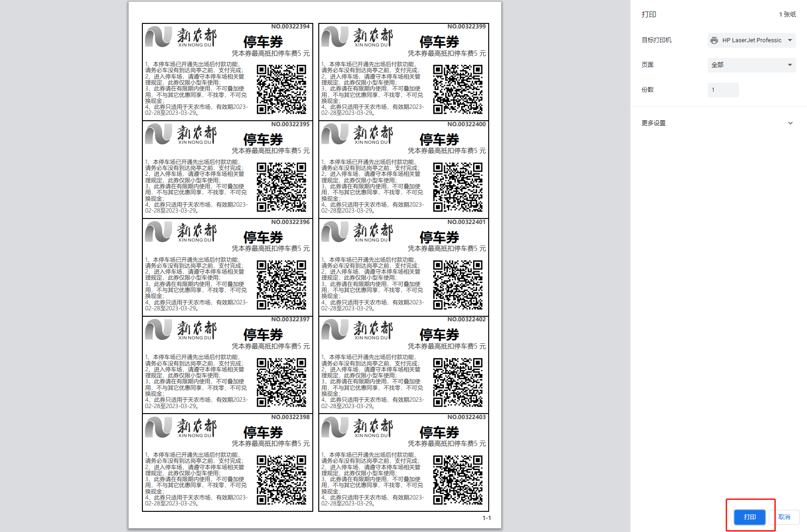Open the 页面 dropdown showing 全部
807x532 pixels.
pyautogui.click(x=751, y=65)
